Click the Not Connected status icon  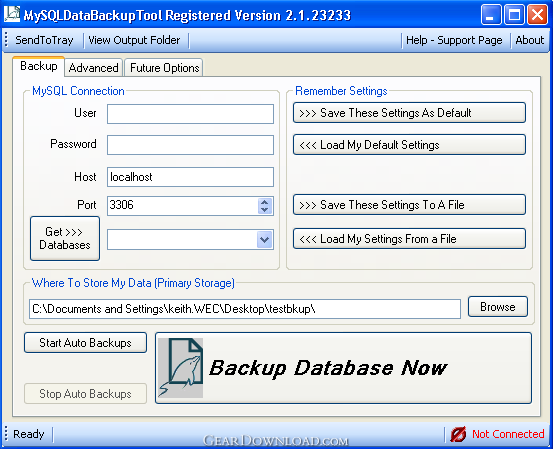pyautogui.click(x=458, y=434)
